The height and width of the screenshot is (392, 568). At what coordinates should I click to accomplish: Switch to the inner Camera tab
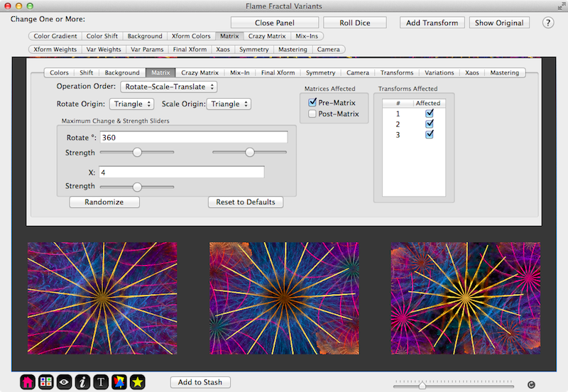(358, 72)
